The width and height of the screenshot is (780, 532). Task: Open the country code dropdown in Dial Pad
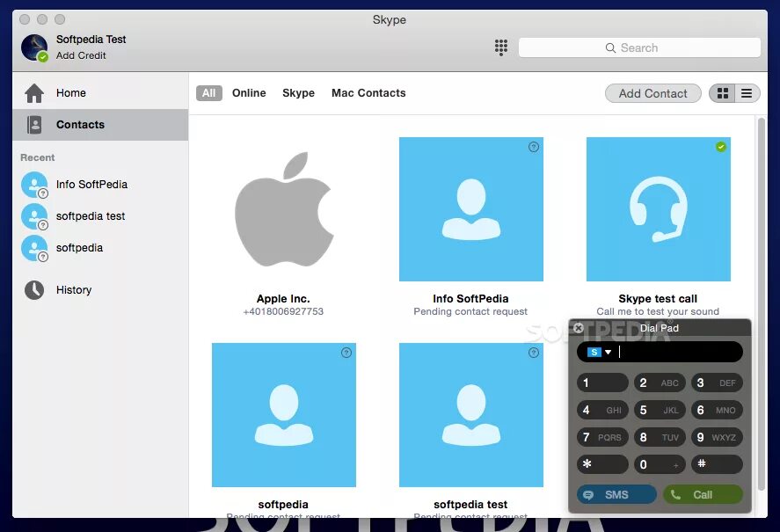click(x=600, y=353)
